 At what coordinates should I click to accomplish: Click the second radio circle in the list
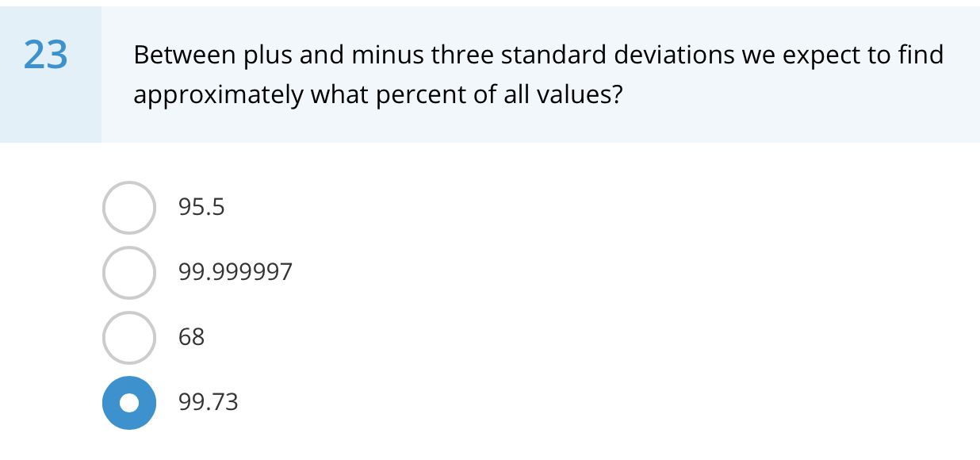tap(128, 272)
